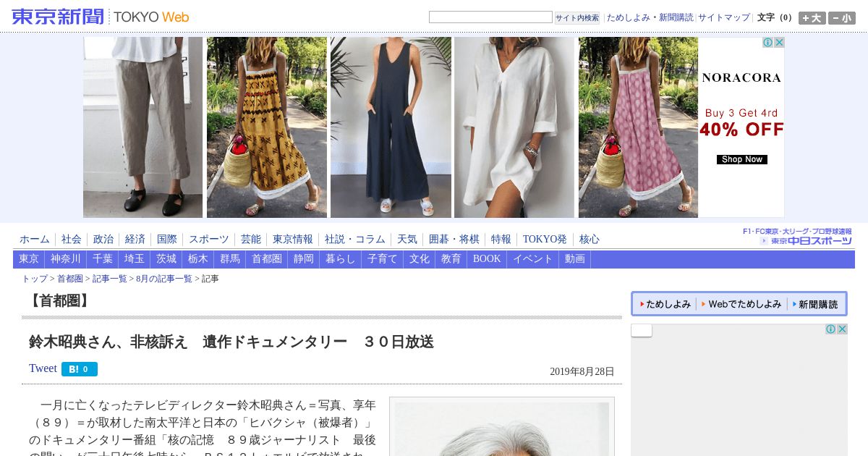The height and width of the screenshot is (456, 868).
Task: Increase font size with +大 button
Action: pyautogui.click(x=812, y=18)
